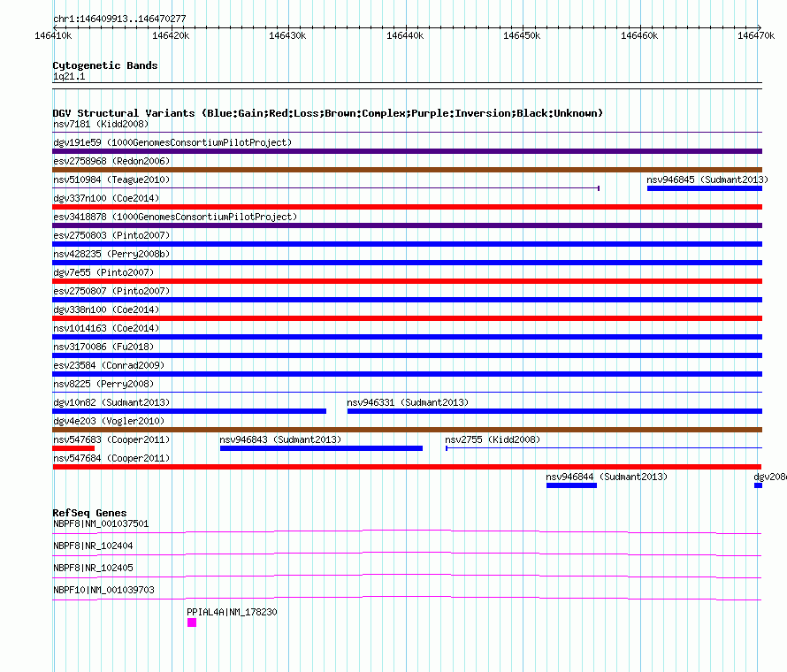Click the nsv510984 (Teague2010) variant label
This screenshot has height=672, width=787.
point(111,179)
